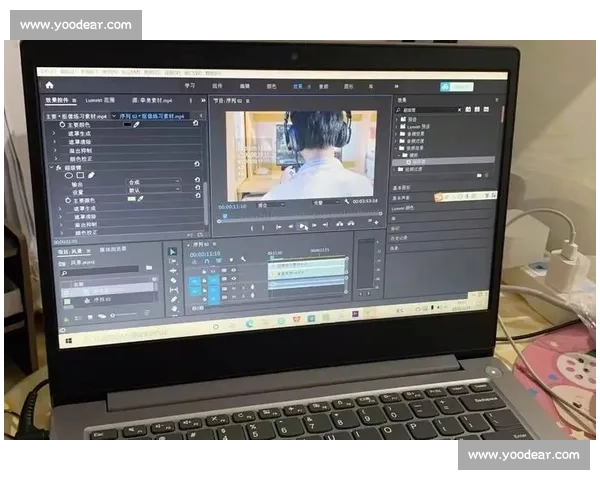Click new bin icon in Effects panel
The image size is (600, 480).
coord(479,175)
